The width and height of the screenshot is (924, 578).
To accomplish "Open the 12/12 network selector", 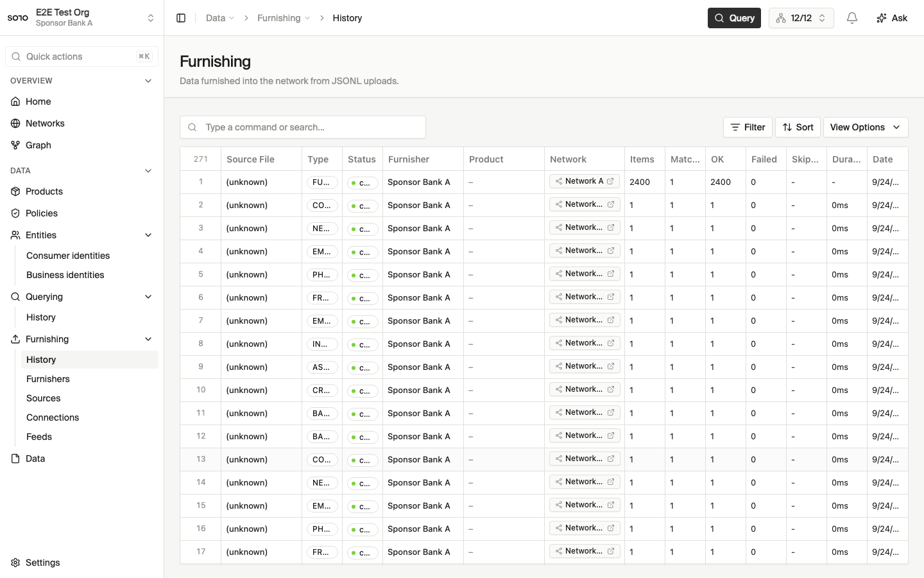I will coord(801,18).
